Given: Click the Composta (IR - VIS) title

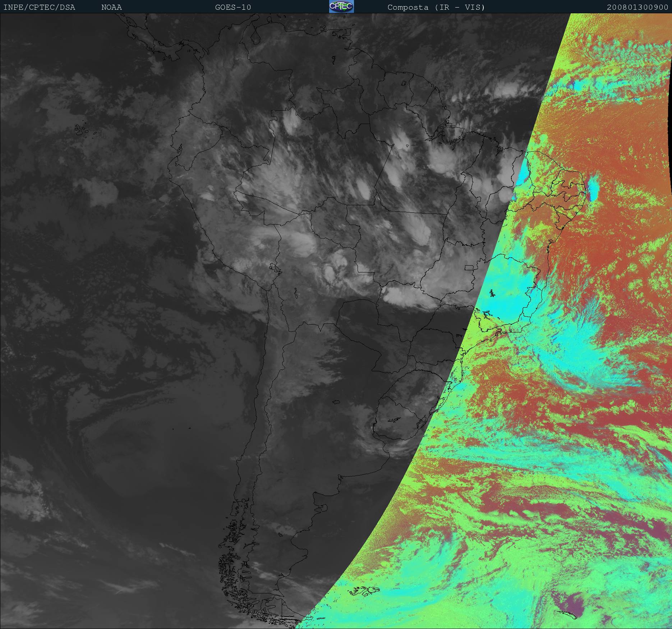Looking at the screenshot, I should click(x=436, y=7).
